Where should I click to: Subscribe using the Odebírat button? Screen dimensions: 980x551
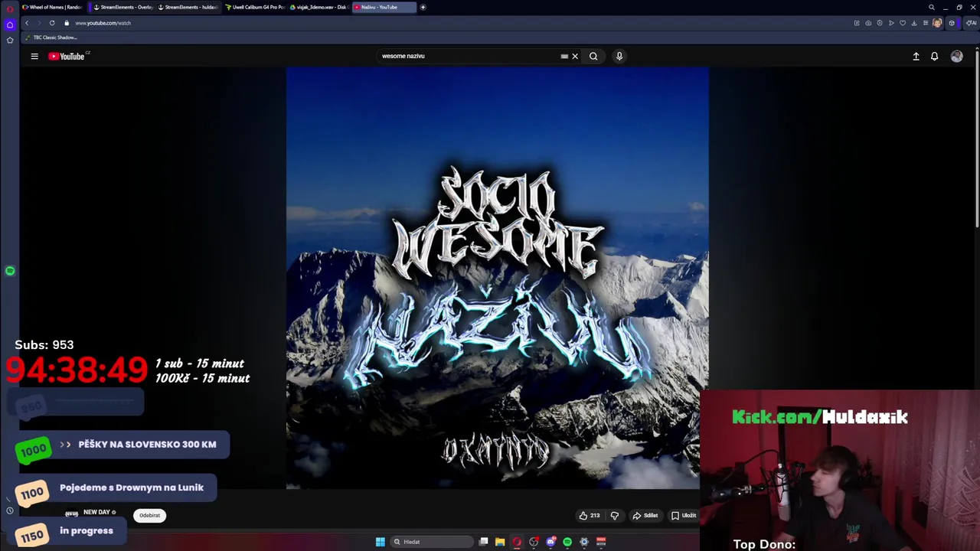(x=149, y=515)
